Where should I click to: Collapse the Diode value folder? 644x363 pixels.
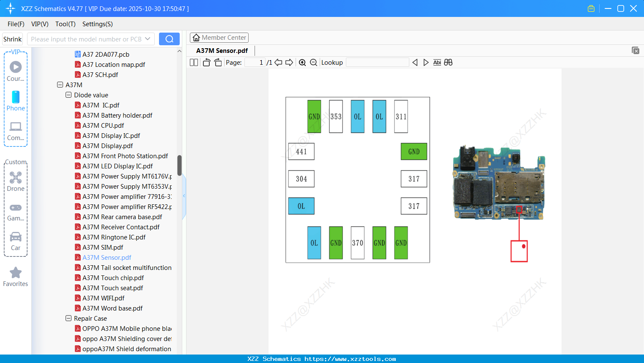pyautogui.click(x=69, y=95)
